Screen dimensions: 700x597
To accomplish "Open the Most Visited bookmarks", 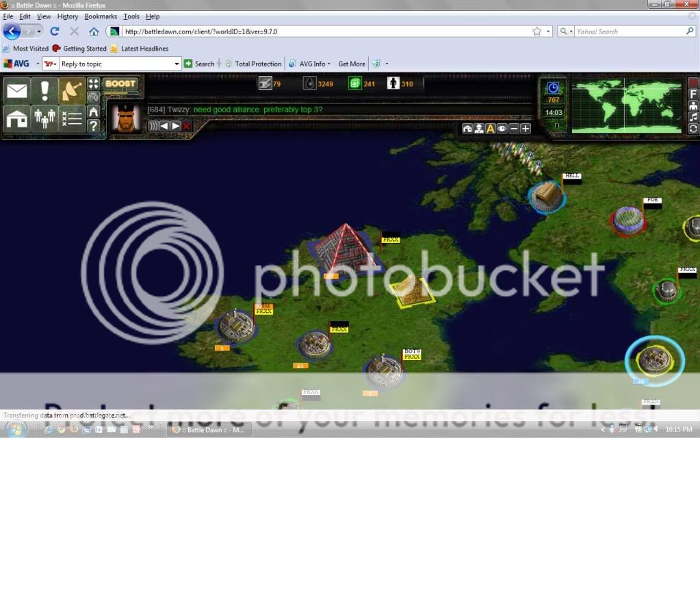I will click(x=26, y=49).
